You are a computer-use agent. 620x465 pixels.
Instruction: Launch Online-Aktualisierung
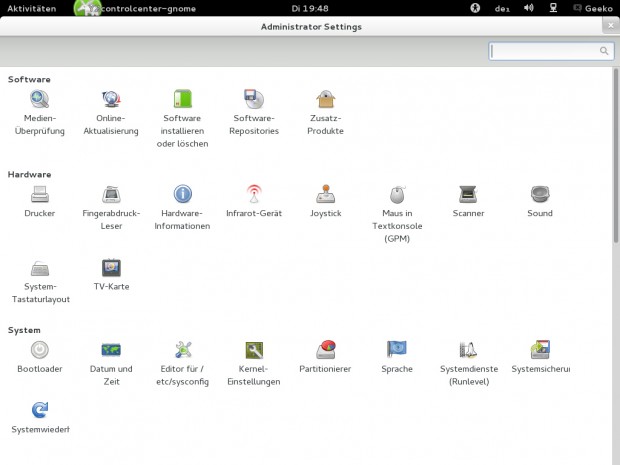[x=111, y=113]
